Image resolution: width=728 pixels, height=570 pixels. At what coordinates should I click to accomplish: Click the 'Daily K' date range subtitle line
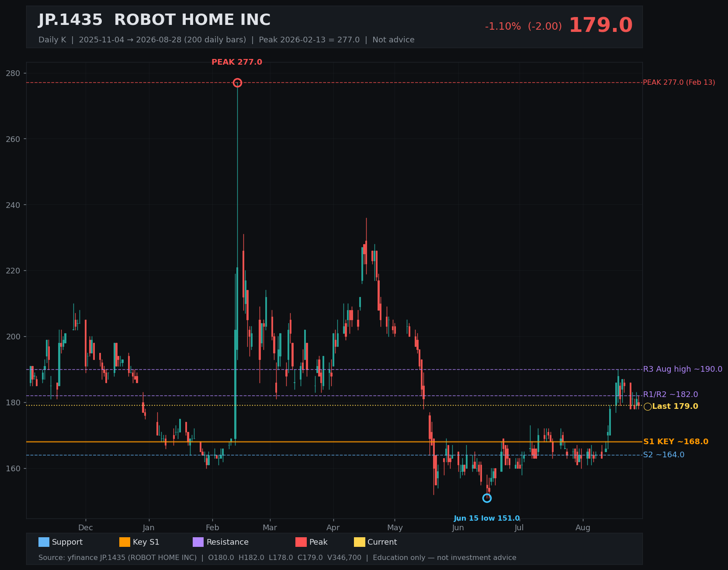pyautogui.click(x=226, y=40)
